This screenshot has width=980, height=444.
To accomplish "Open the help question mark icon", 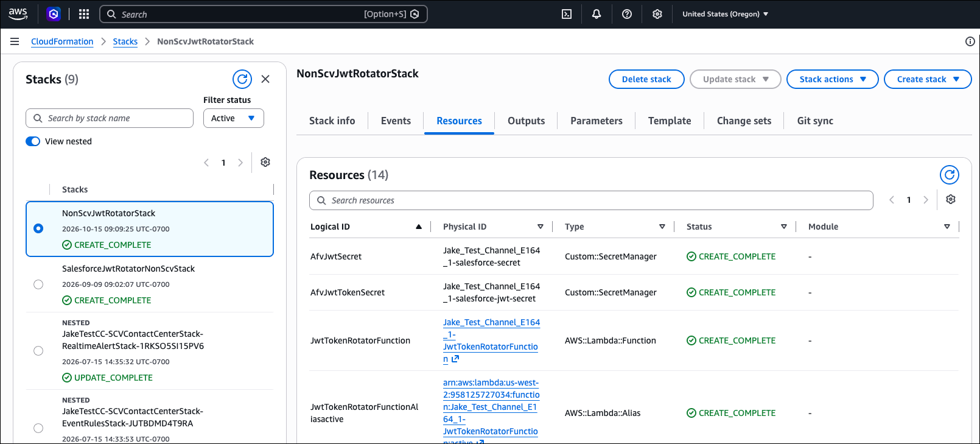I will pos(627,14).
